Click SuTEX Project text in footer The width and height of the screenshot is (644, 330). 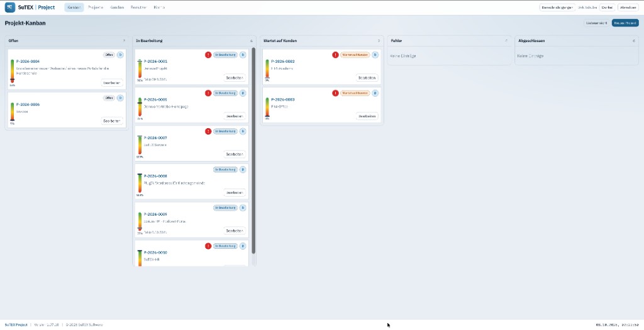(16, 325)
